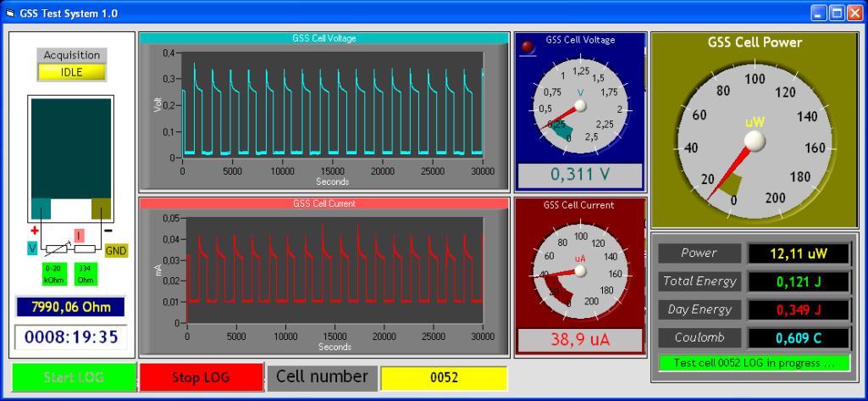Click the Coulomb label

(x=699, y=337)
